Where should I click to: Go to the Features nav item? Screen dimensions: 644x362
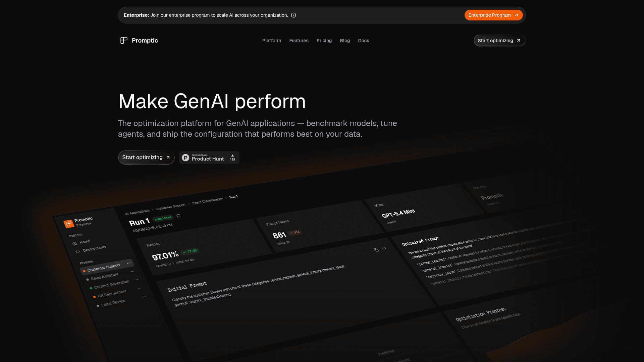299,41
